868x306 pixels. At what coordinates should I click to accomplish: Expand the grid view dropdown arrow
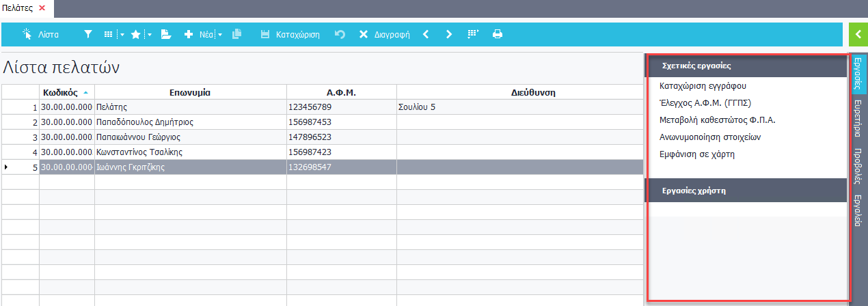click(122, 34)
